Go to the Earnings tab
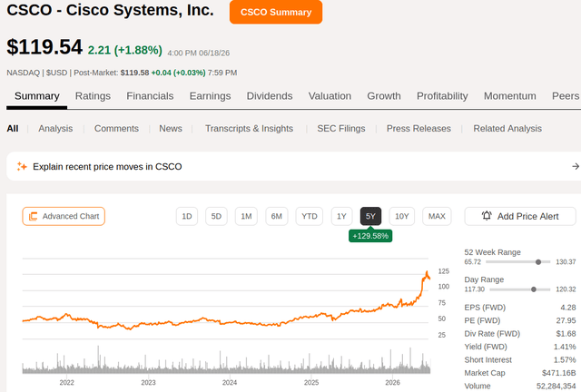 (210, 96)
